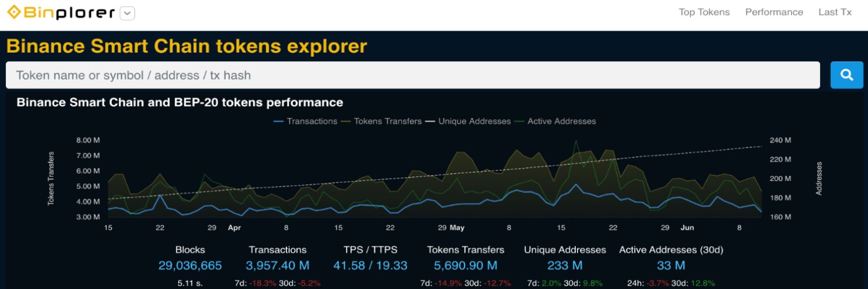Click the TPS / TTPS value 41.58 / 19.33
The height and width of the screenshot is (289, 868).
tap(370, 266)
